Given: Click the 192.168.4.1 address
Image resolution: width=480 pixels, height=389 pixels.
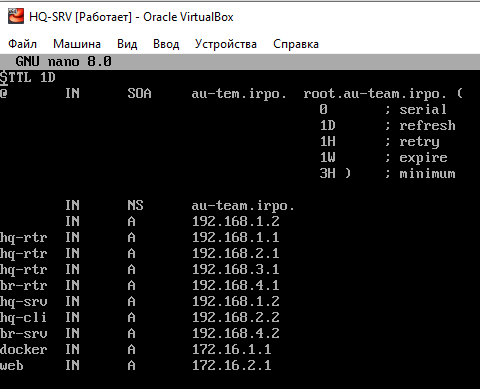Looking at the screenshot, I should 236,285.
